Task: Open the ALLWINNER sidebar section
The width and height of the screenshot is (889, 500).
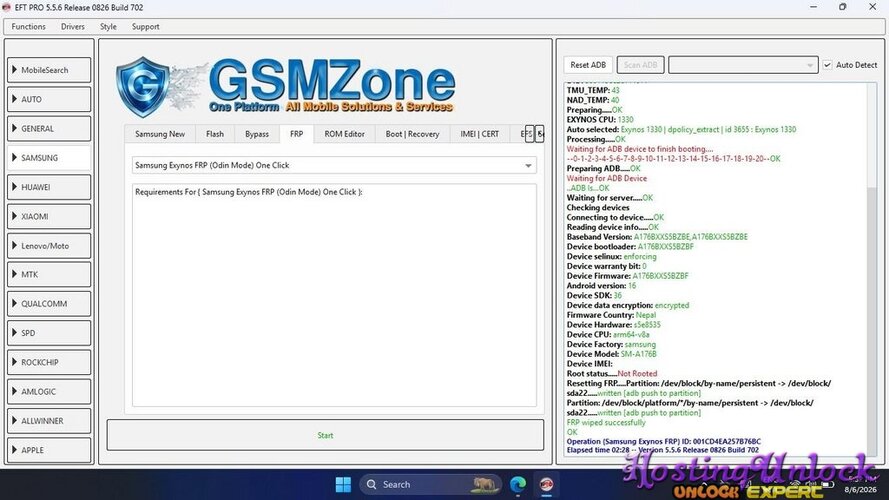Action: 49,421
